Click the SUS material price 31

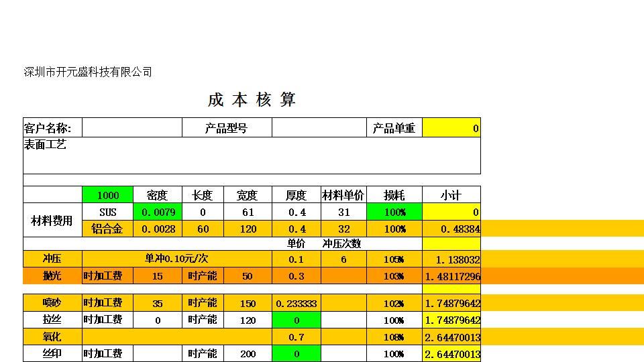pos(343,212)
